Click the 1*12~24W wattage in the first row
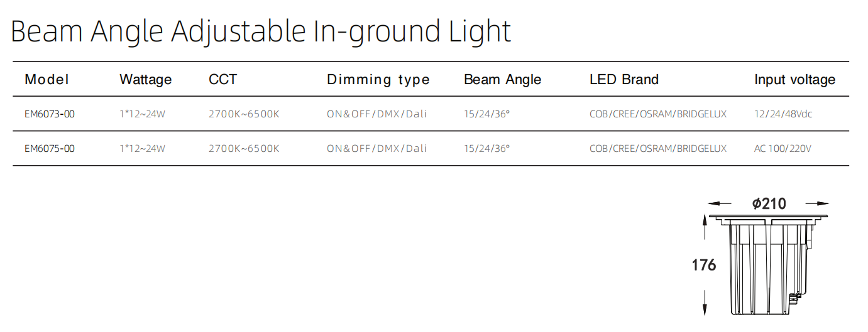 coord(142,114)
